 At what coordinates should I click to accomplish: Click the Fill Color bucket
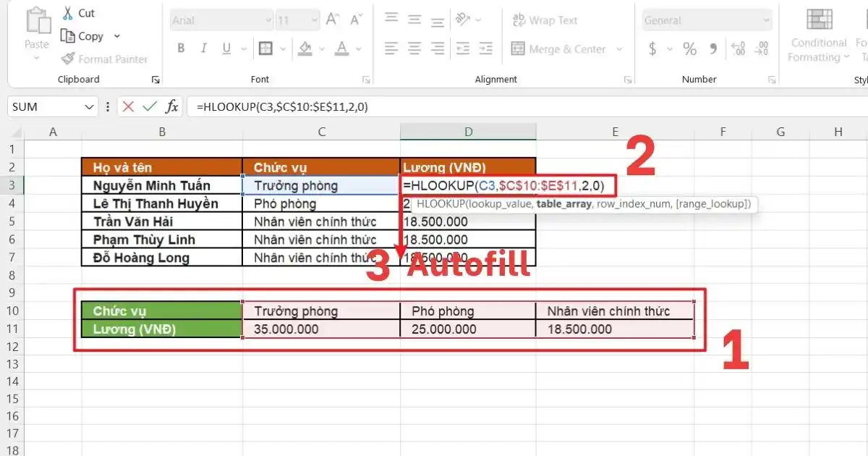(x=305, y=48)
